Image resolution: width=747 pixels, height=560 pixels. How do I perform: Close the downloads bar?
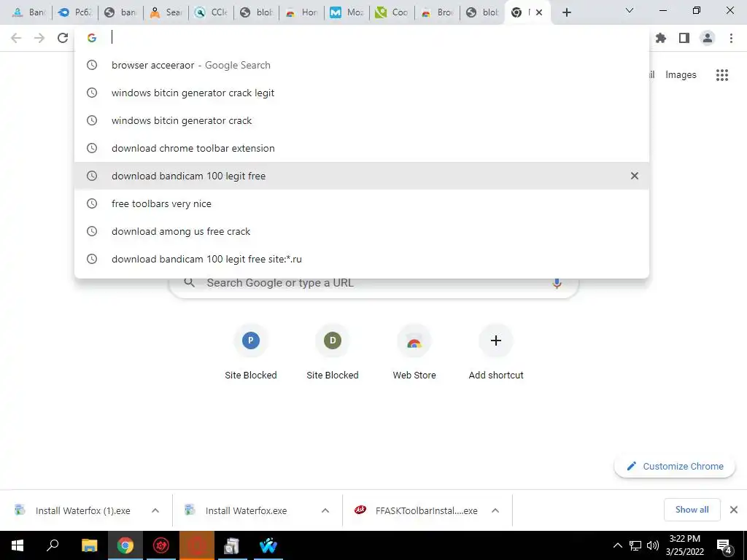coord(734,510)
